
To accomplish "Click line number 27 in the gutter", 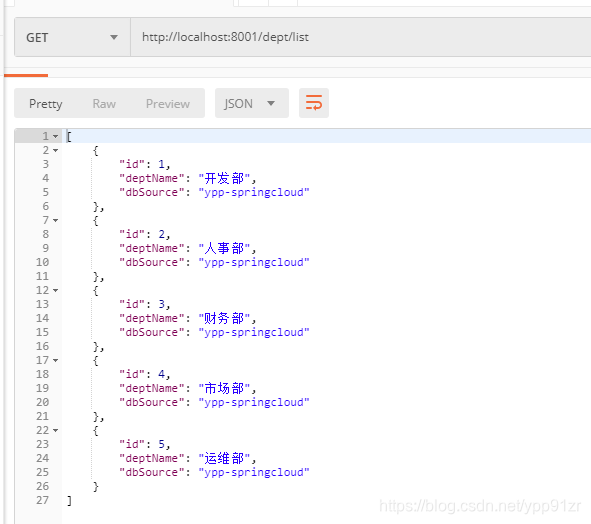I will point(43,500).
